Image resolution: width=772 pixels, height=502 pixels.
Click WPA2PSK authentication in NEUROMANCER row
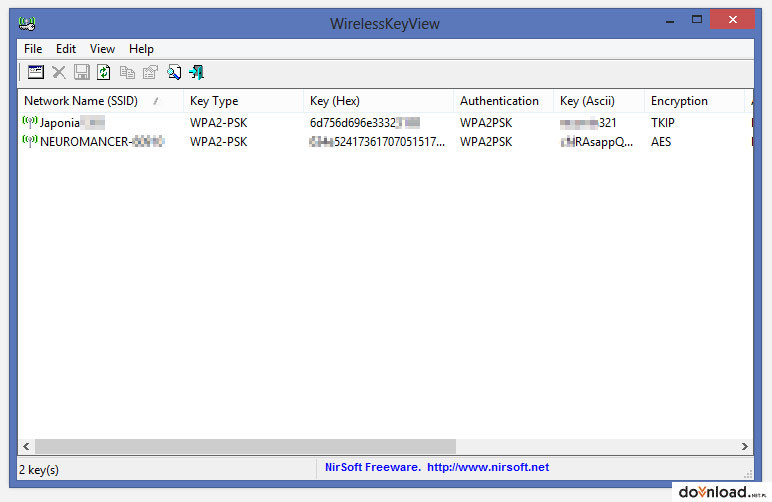coord(486,142)
